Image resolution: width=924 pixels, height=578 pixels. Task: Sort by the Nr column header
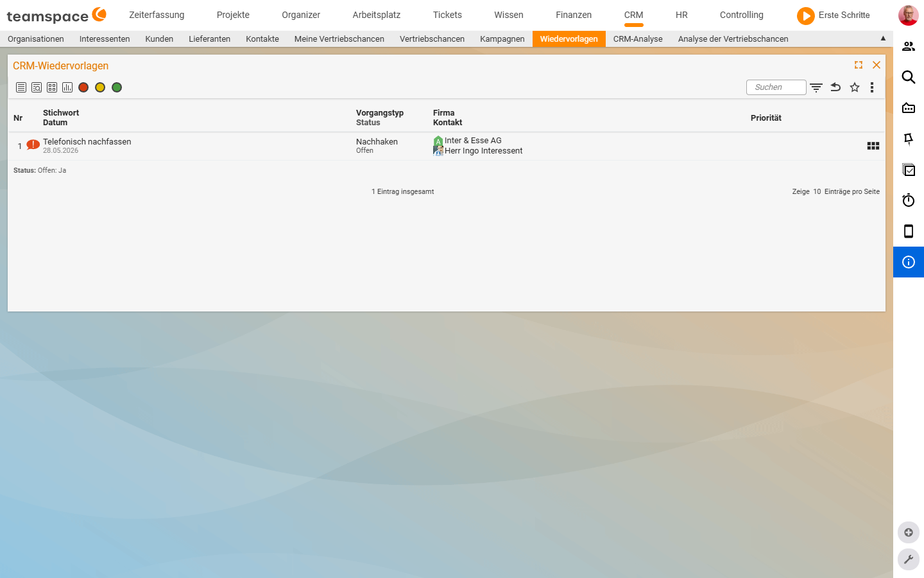click(x=18, y=118)
